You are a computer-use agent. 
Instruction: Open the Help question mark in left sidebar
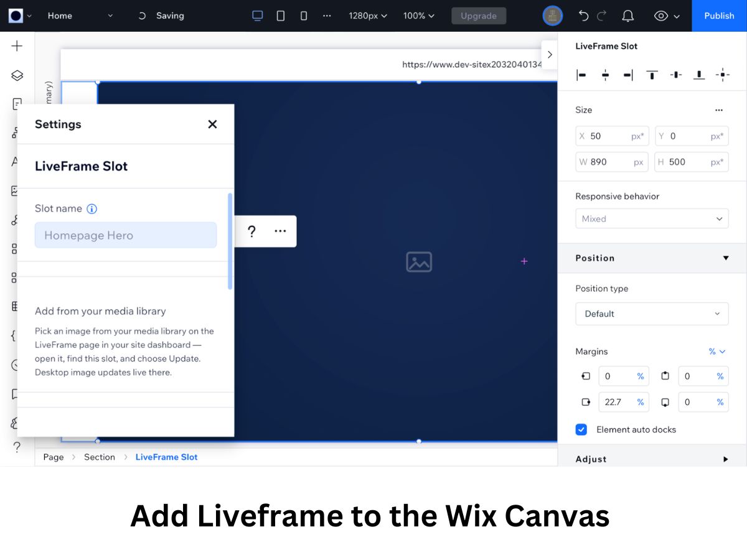pos(17,447)
